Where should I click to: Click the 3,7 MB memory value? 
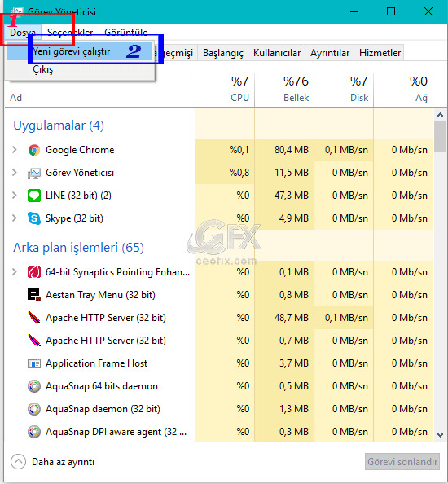click(x=294, y=363)
